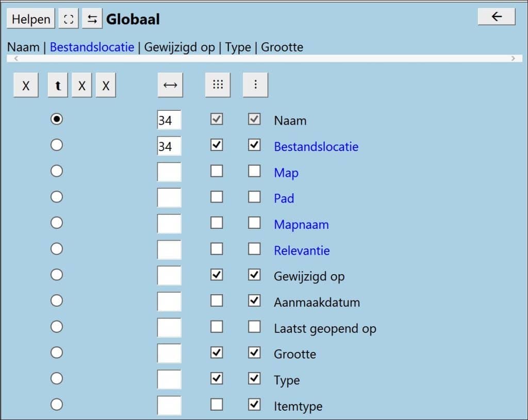Click Gewijzigd op in the header list
528x420 pixels.
[x=179, y=47]
